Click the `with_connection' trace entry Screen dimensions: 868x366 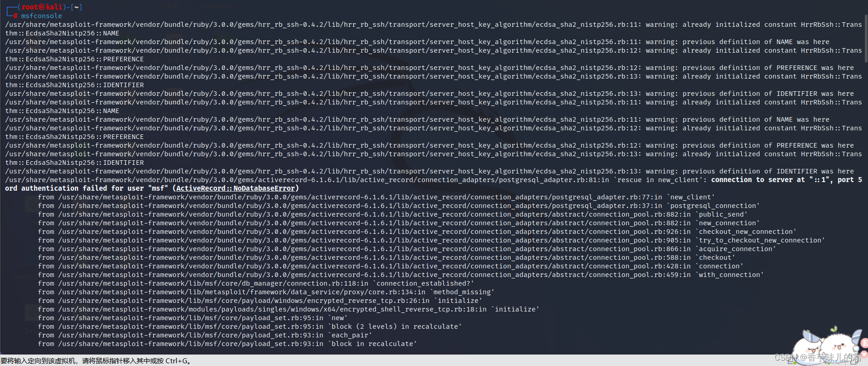(x=729, y=275)
